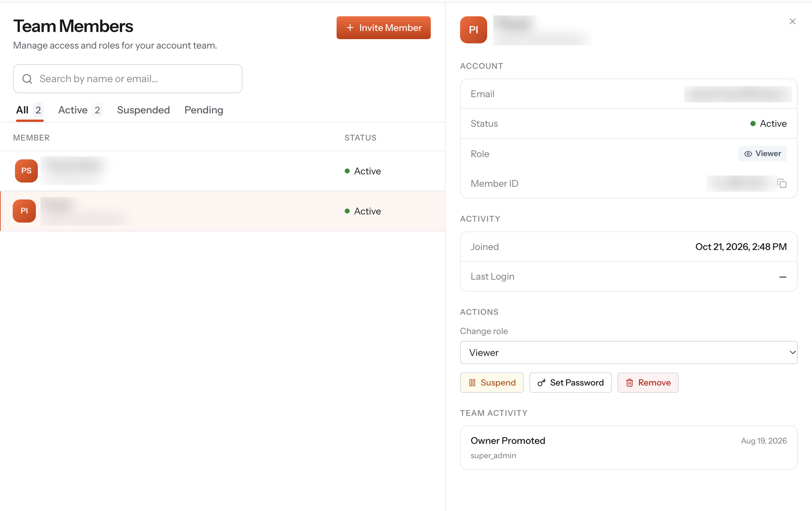Viewport: 812px width, 511px height.
Task: Click the super_admin label
Action: point(493,455)
